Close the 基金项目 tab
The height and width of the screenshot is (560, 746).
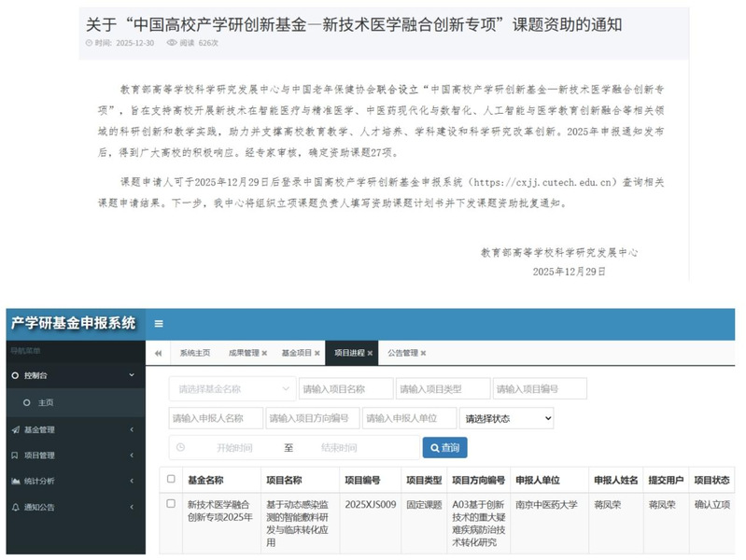coord(317,353)
